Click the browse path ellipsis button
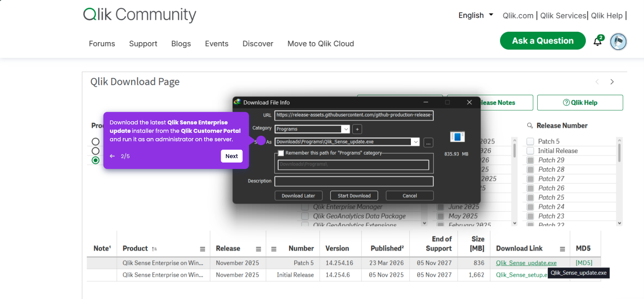Viewport: 644px width, 299px height. (429, 142)
